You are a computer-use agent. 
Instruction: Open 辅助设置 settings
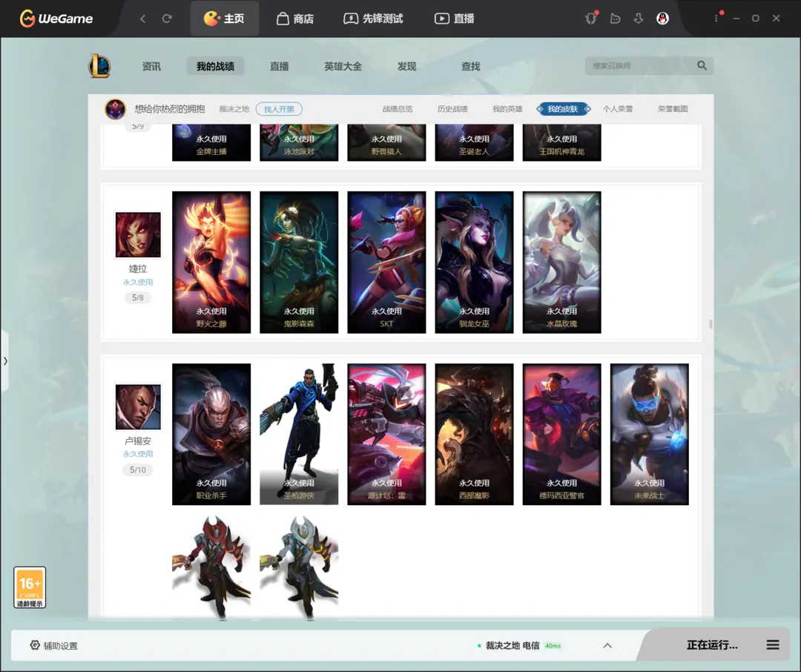point(53,645)
